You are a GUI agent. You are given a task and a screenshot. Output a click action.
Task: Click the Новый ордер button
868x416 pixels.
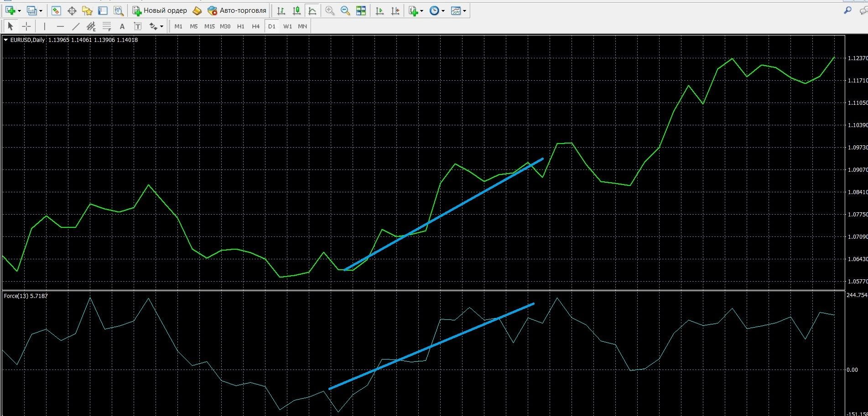click(160, 10)
